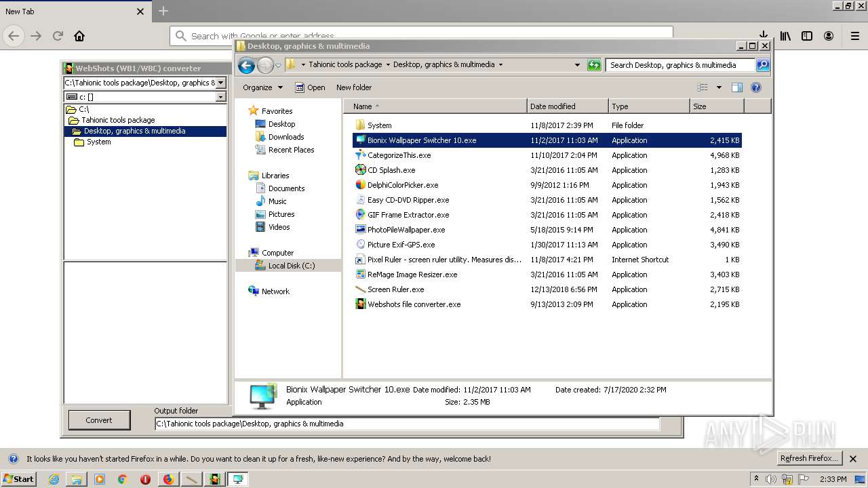Click Open in Explorer toolbar
Screen dimensions: 868x488
coord(310,87)
